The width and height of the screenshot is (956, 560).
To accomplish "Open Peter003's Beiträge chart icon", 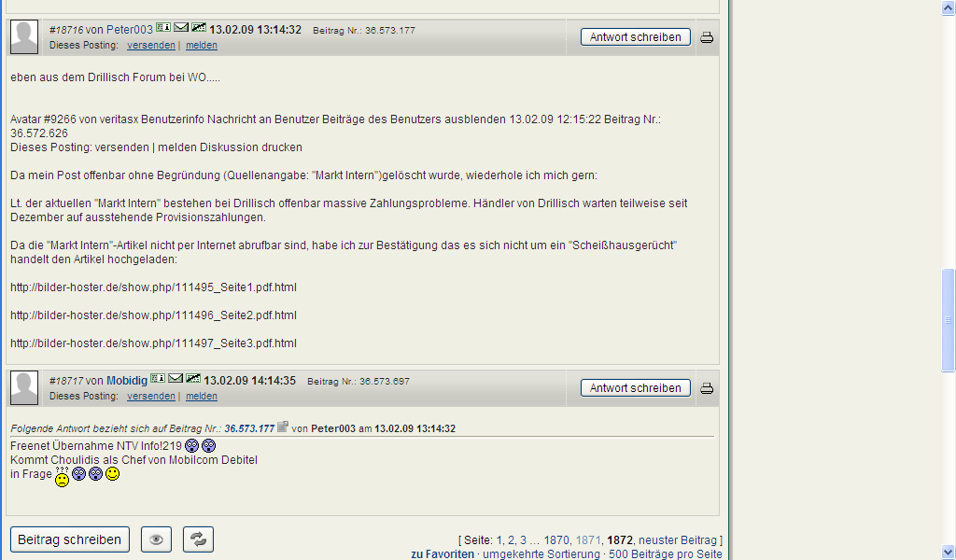I will [x=198, y=28].
